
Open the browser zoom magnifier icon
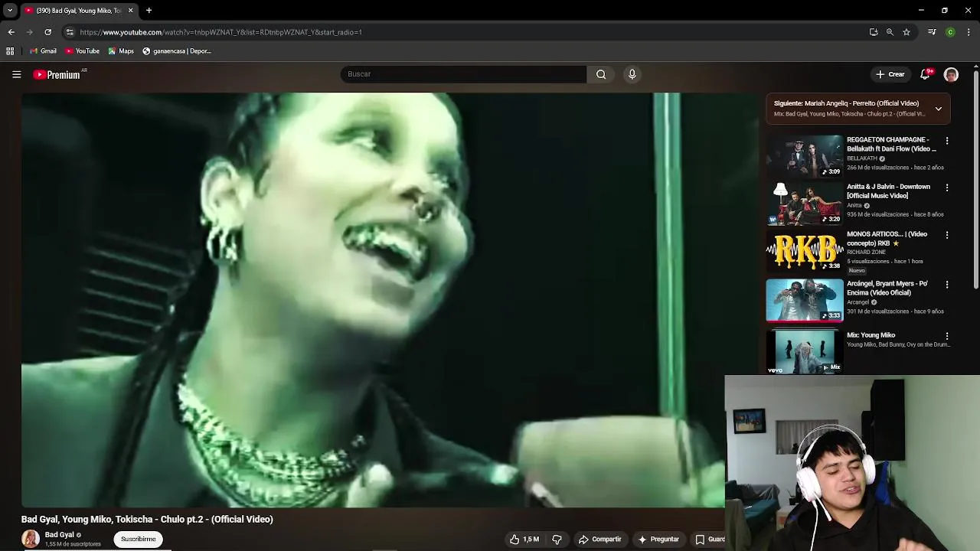coord(890,32)
